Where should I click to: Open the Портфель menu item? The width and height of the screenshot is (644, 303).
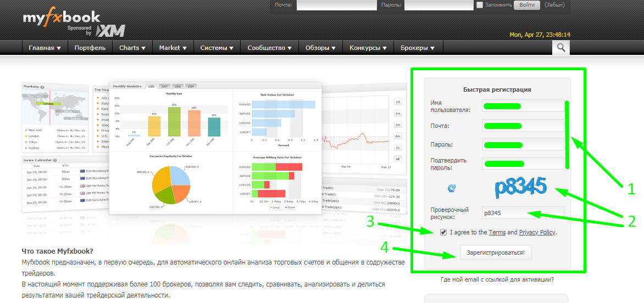tap(90, 48)
